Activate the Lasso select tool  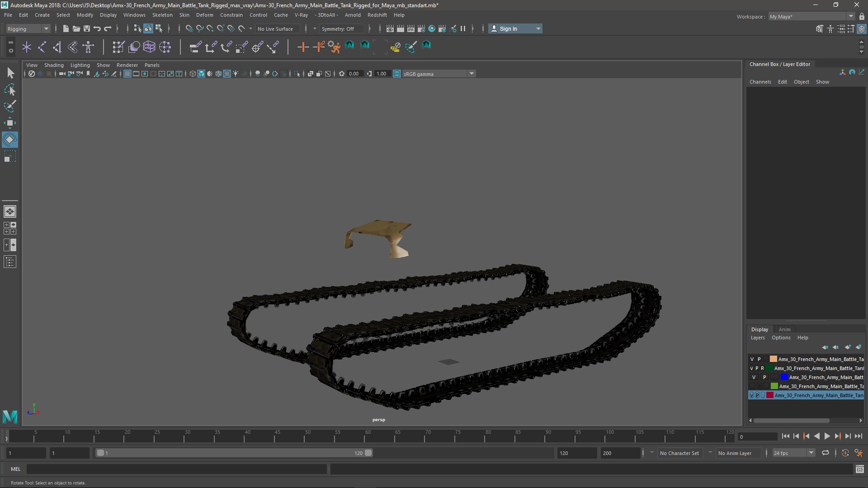[x=9, y=90]
